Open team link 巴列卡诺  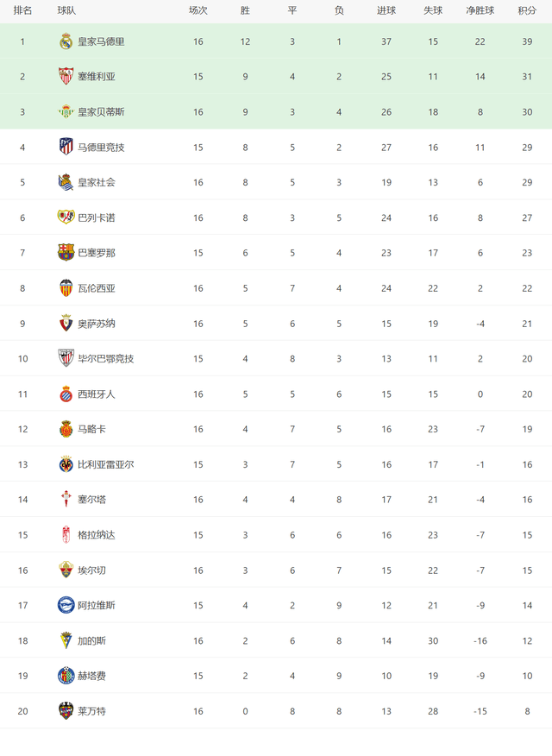click(97, 217)
